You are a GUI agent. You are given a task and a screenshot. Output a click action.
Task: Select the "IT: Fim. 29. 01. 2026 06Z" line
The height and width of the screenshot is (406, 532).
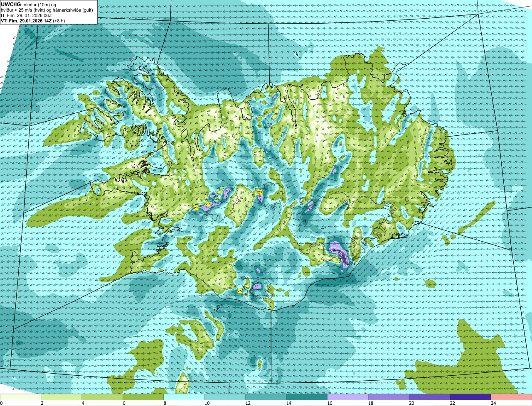[27, 15]
